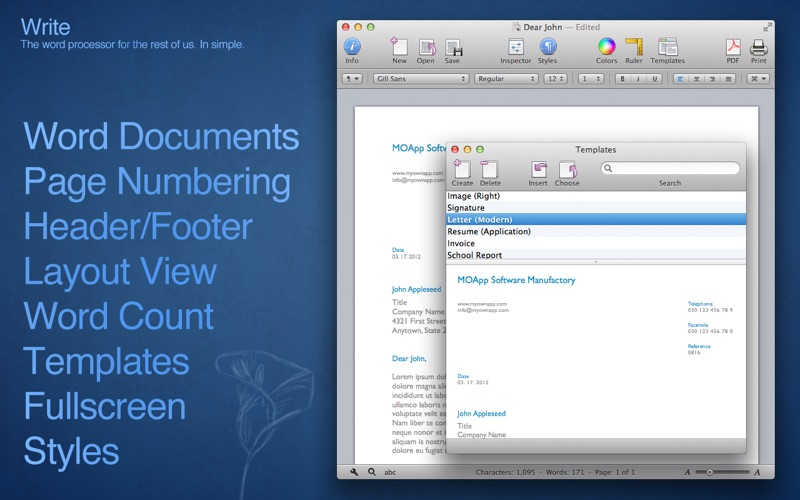Select the Invoice template in list
The image size is (800, 500).
pos(461,244)
